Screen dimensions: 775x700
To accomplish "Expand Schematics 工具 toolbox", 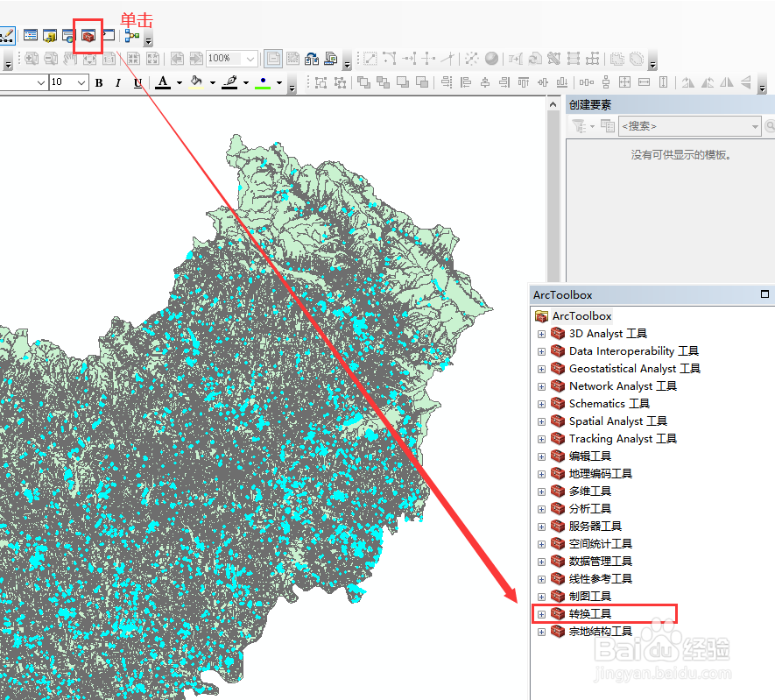I will (x=541, y=405).
